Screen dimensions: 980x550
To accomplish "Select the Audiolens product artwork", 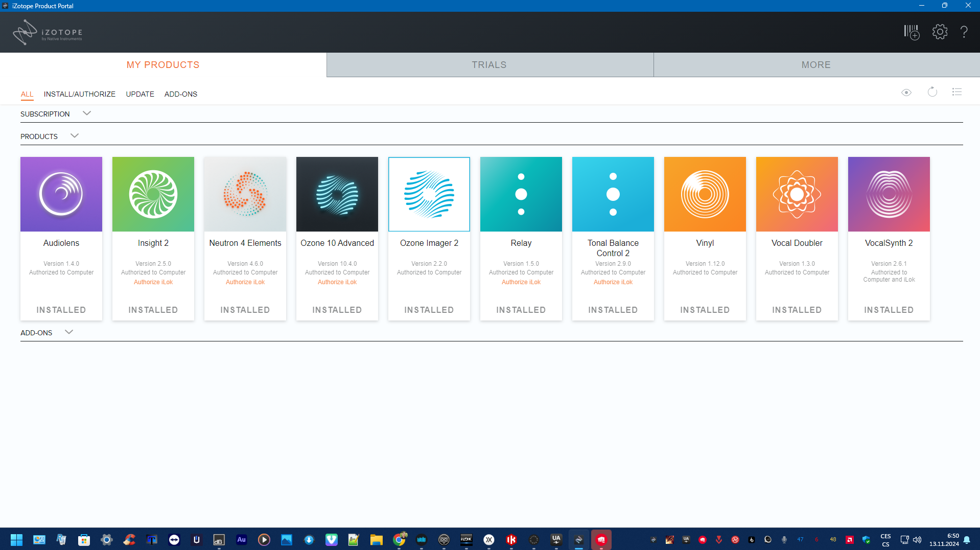I will (x=61, y=194).
